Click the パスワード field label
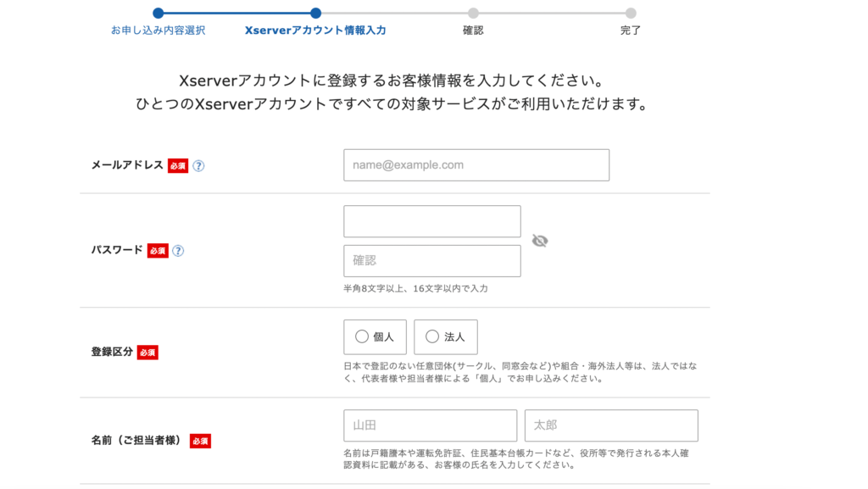 (117, 250)
